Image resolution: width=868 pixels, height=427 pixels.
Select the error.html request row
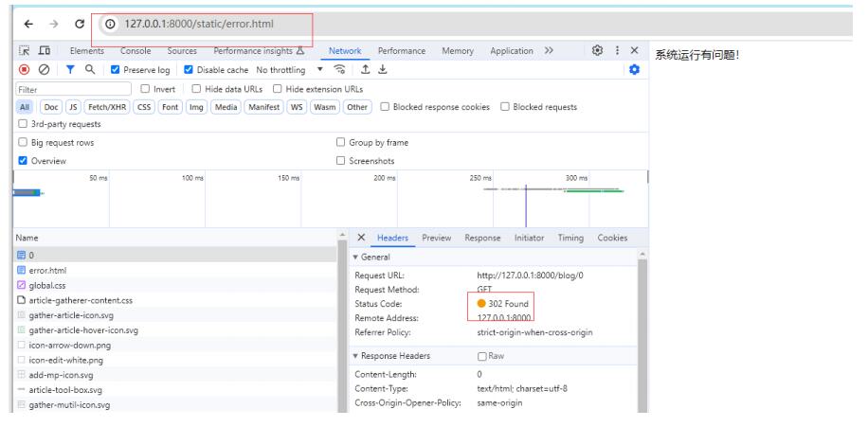coord(175,271)
